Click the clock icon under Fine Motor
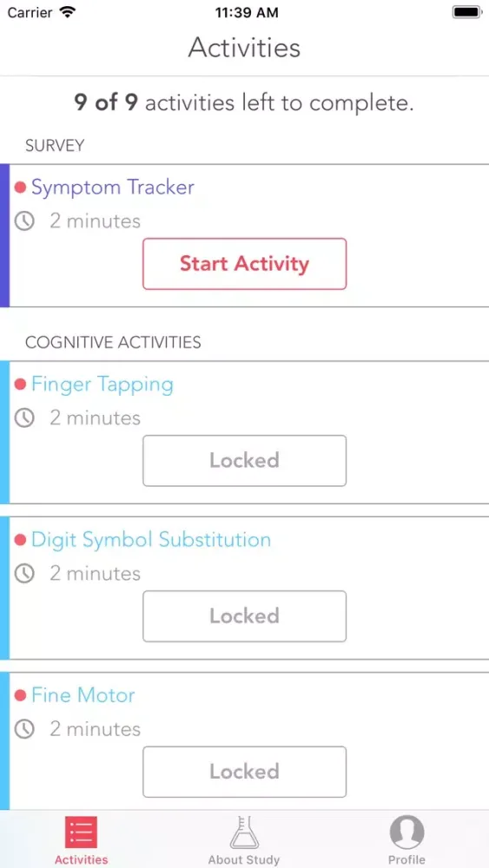The width and height of the screenshot is (489, 868). [24, 729]
